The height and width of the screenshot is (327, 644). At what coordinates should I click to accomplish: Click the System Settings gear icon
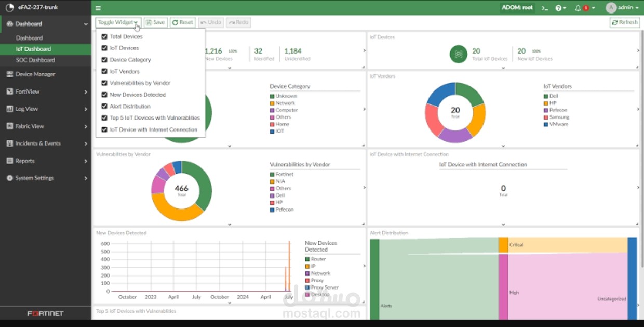tap(10, 178)
